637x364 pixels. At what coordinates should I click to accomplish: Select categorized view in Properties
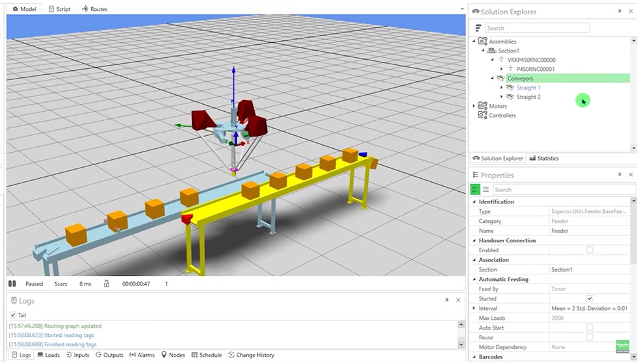point(475,189)
